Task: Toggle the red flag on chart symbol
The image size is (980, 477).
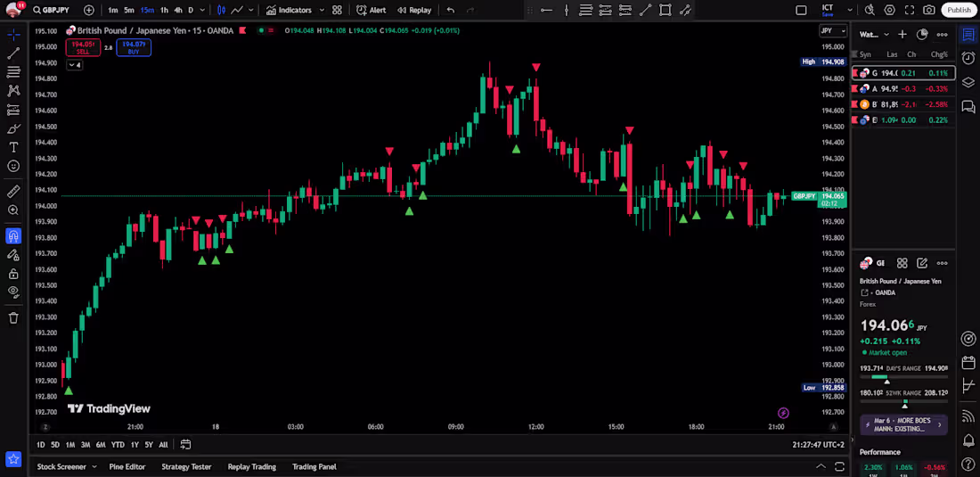Action: tap(242, 30)
